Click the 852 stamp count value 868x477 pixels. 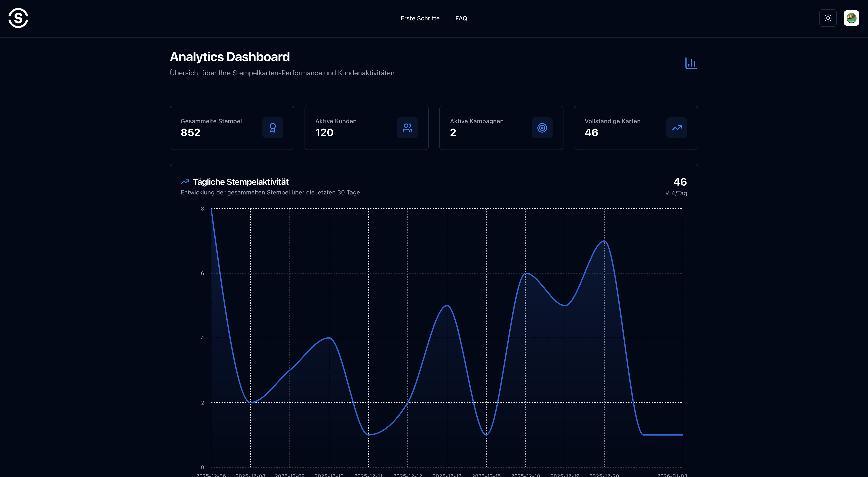(x=190, y=132)
